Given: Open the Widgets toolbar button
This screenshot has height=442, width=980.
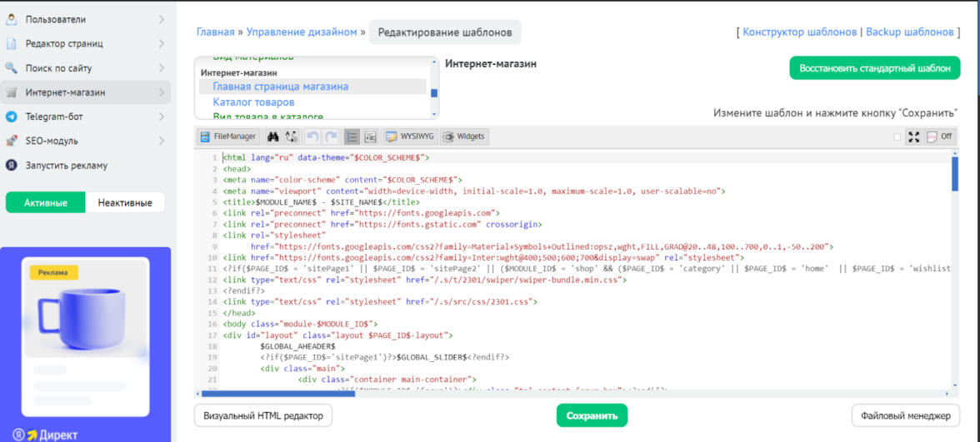Looking at the screenshot, I should (x=463, y=137).
